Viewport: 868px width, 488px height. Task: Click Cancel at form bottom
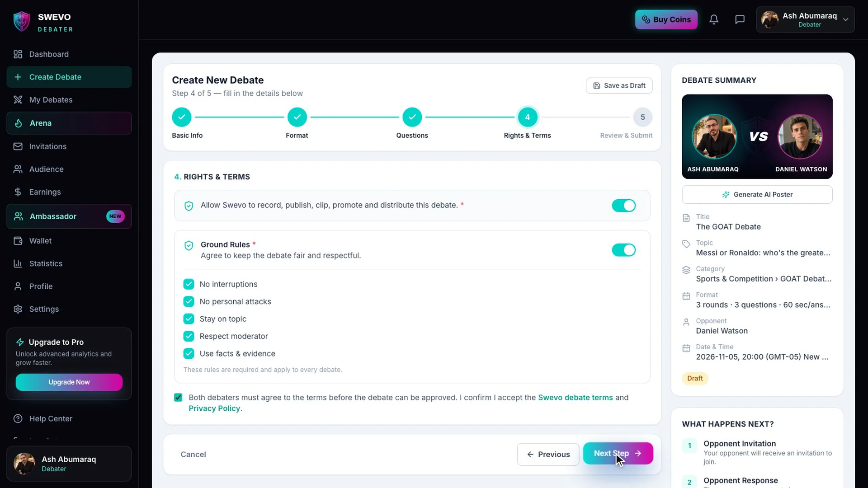(x=193, y=455)
